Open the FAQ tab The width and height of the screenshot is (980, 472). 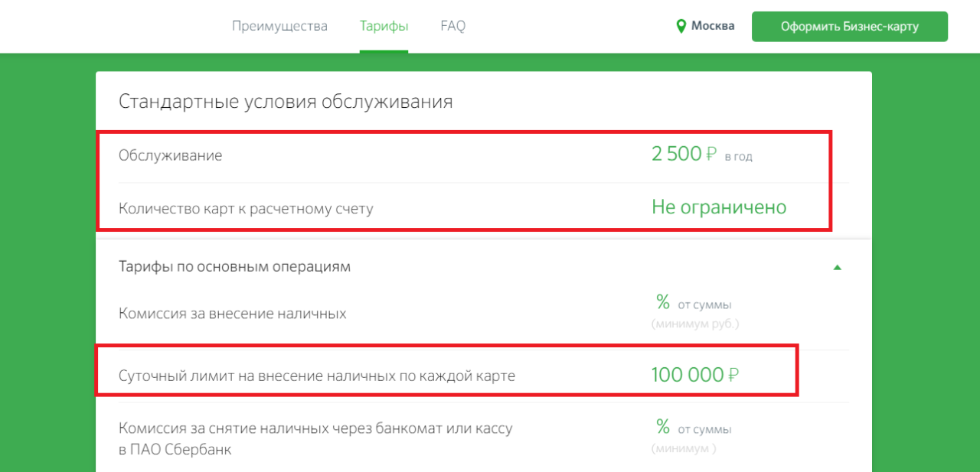(x=452, y=26)
